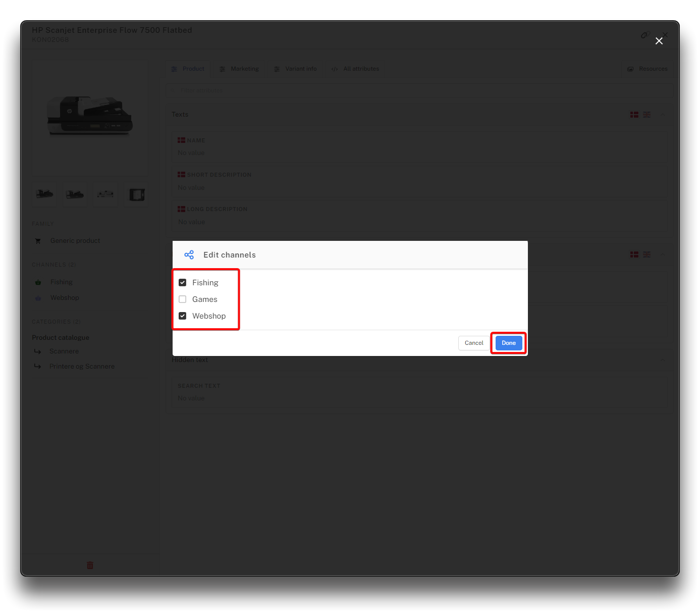Click the Generic product cart icon

click(38, 241)
